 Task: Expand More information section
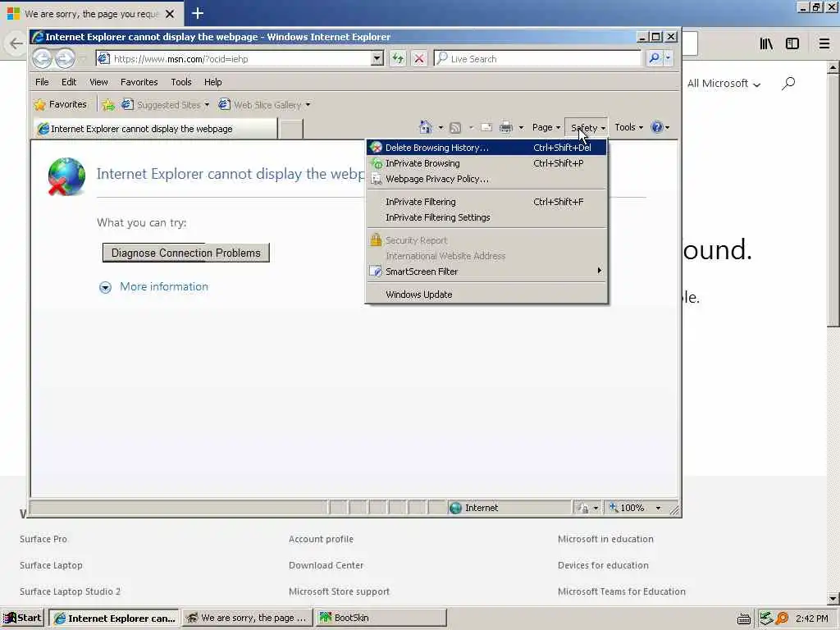pyautogui.click(x=153, y=287)
